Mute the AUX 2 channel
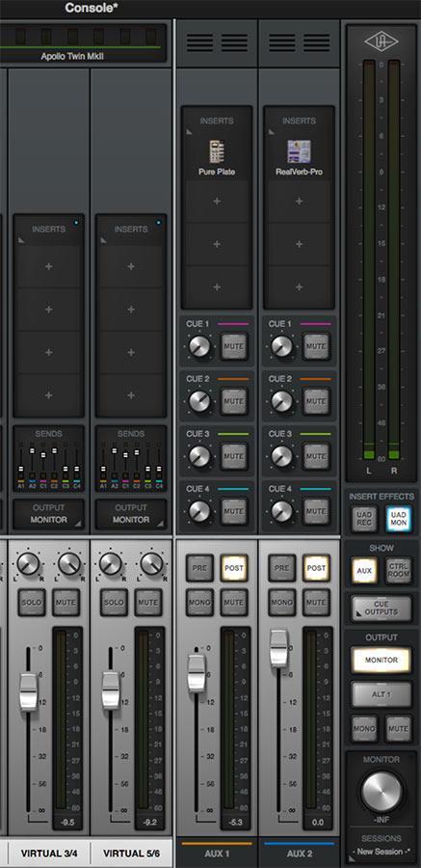 [x=316, y=602]
